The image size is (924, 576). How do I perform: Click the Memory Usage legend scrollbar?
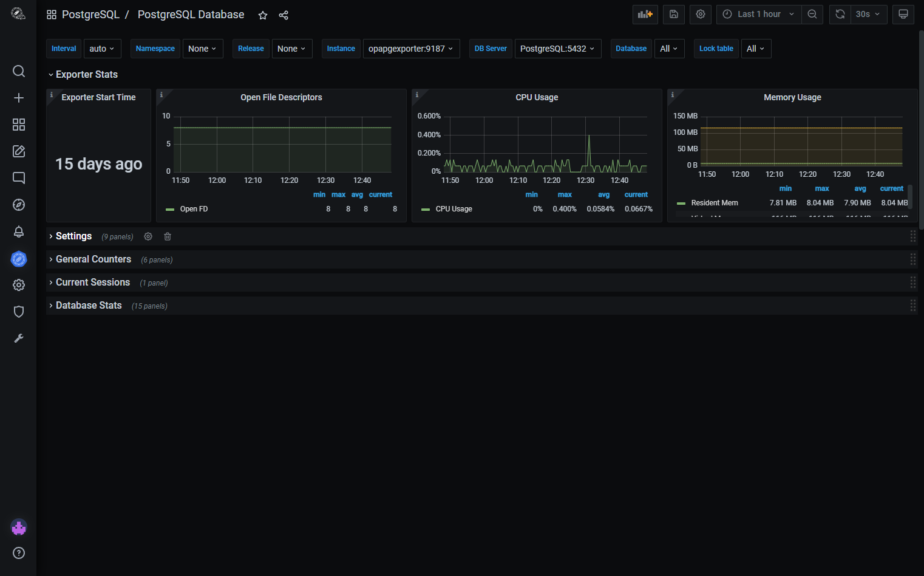point(910,196)
